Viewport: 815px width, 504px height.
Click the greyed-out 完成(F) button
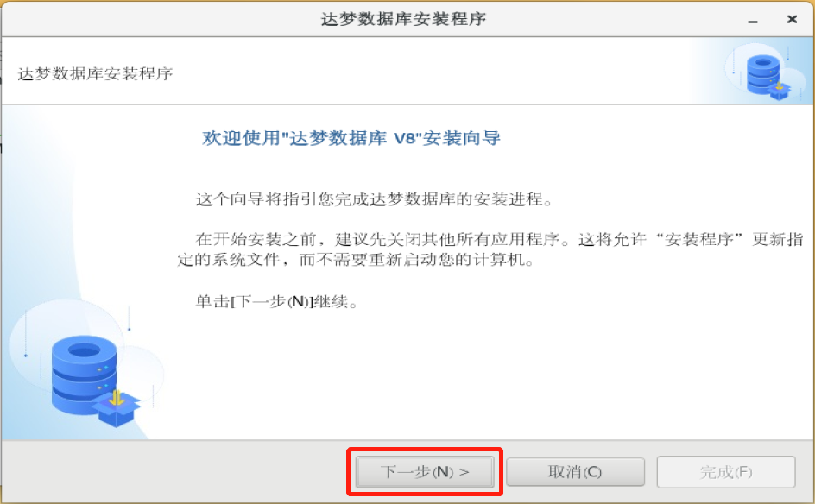click(x=725, y=472)
